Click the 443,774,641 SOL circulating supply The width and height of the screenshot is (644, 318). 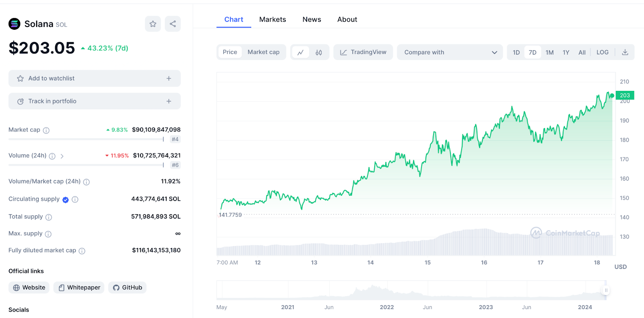tap(156, 199)
